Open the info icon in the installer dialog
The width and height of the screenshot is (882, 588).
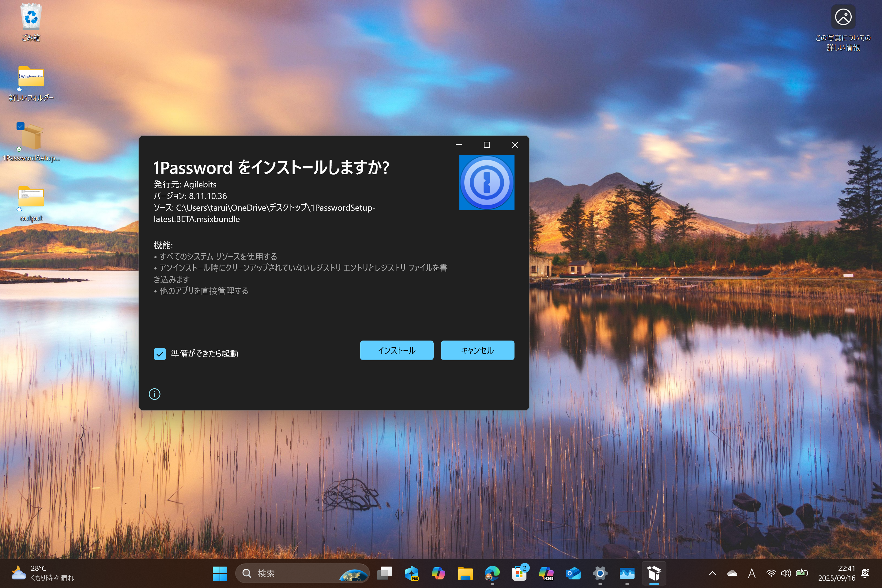[x=154, y=394]
